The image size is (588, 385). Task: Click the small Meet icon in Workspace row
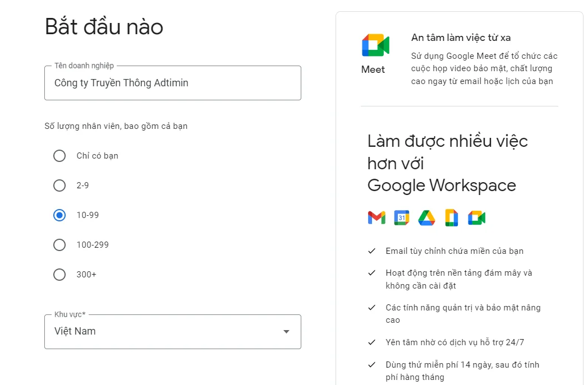pyautogui.click(x=476, y=217)
